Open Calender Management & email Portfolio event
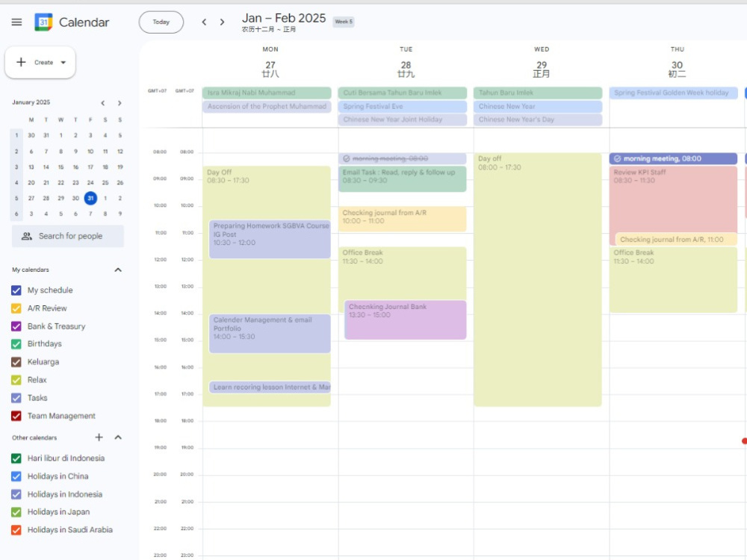Image resolution: width=747 pixels, height=560 pixels. point(270,333)
